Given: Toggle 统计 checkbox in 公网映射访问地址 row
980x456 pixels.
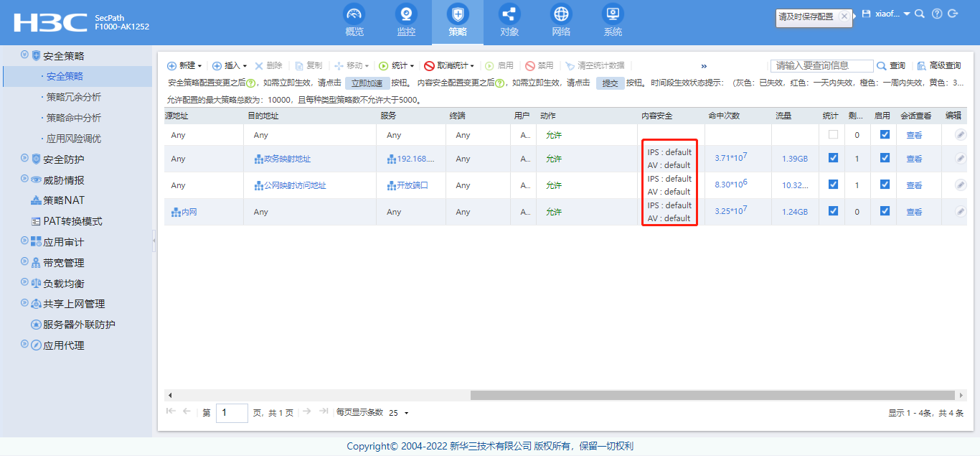Looking at the screenshot, I should pyautogui.click(x=833, y=185).
